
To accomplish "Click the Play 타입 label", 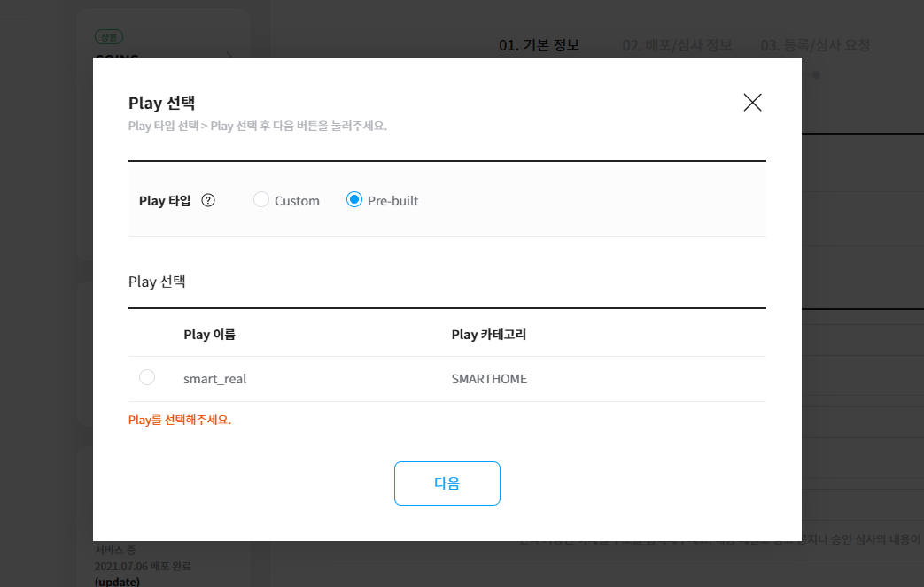I will click(165, 200).
